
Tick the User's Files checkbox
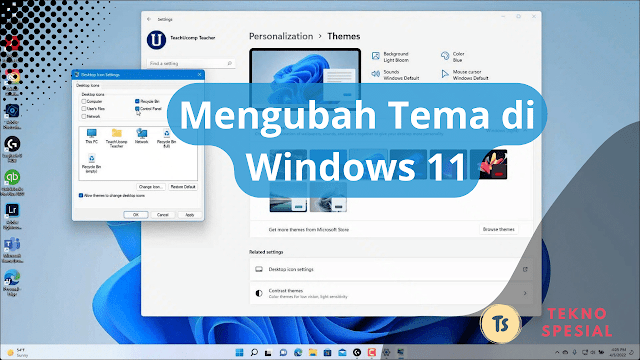[x=84, y=109]
